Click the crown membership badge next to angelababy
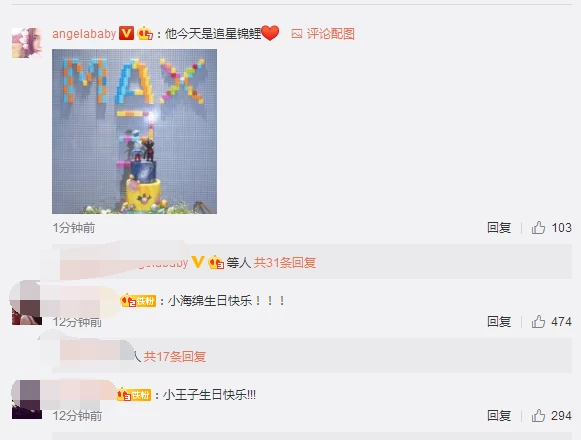This screenshot has width=581, height=440. [x=145, y=34]
